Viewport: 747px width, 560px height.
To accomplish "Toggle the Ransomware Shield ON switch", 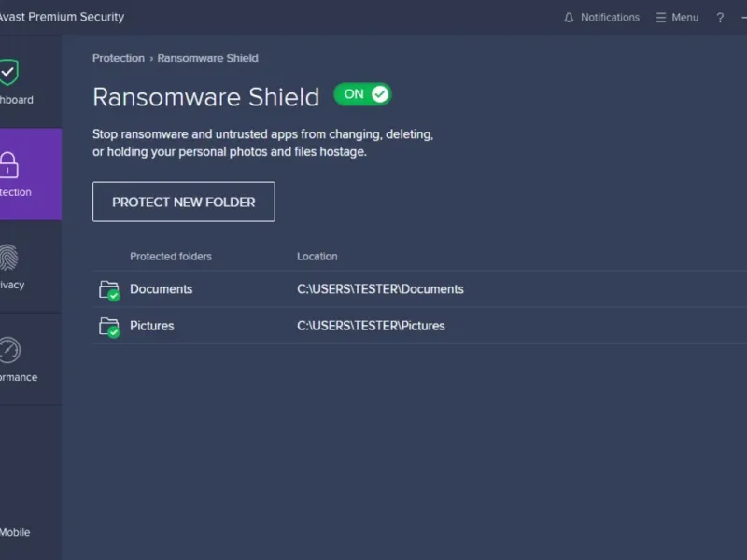I will 363,94.
